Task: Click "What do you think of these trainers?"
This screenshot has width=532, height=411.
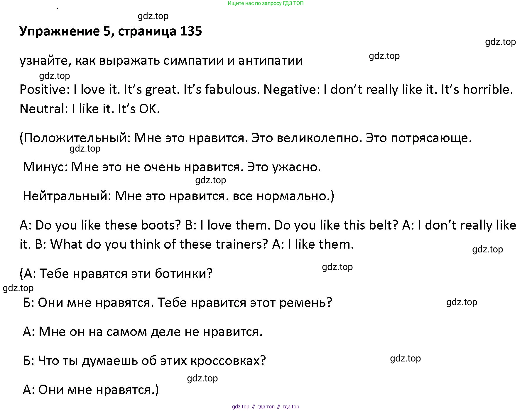Action: (x=159, y=244)
